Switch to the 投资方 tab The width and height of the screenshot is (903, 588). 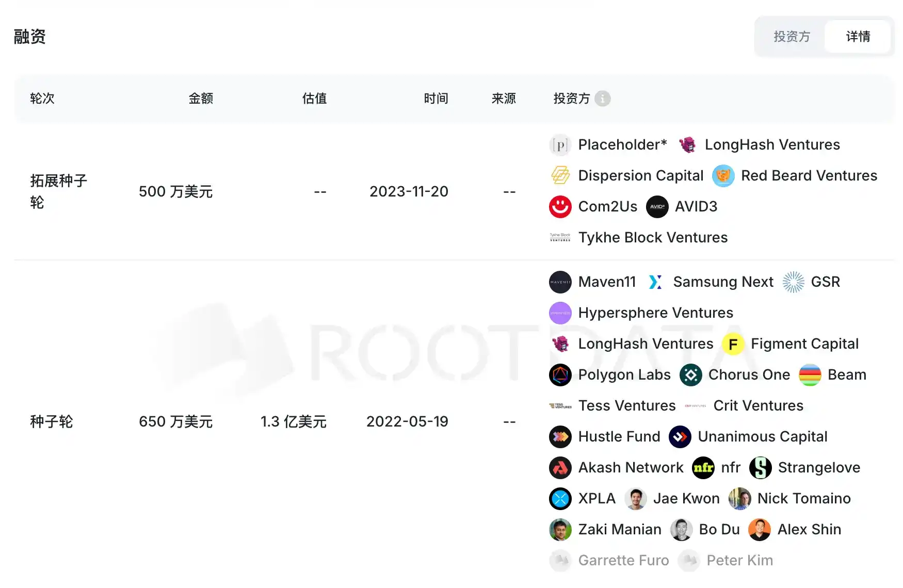click(792, 37)
